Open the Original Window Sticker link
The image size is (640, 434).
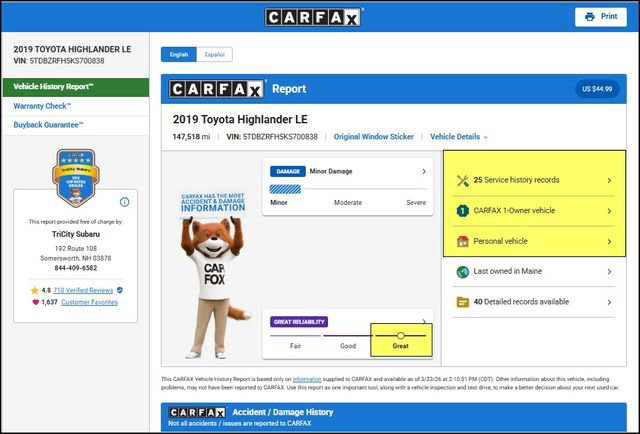coord(375,136)
